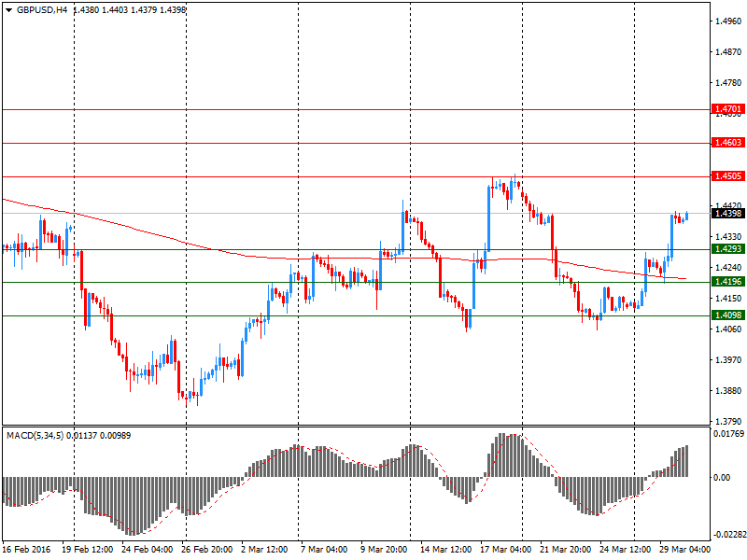Select the 1.4293 green support label
The height and width of the screenshot is (560, 747).
coord(728,249)
